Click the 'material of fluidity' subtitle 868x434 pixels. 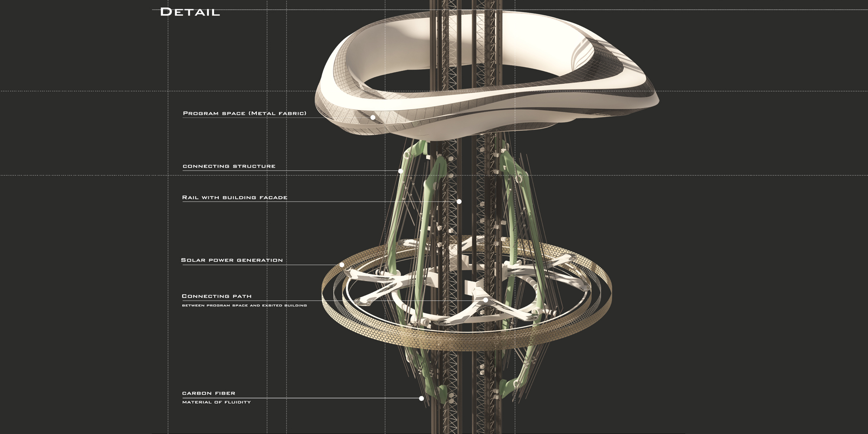[x=217, y=402]
